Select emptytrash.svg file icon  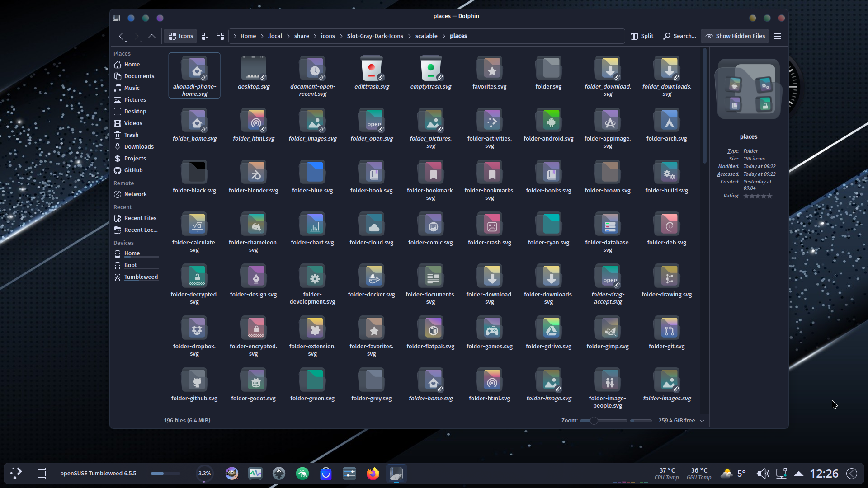pos(431,69)
